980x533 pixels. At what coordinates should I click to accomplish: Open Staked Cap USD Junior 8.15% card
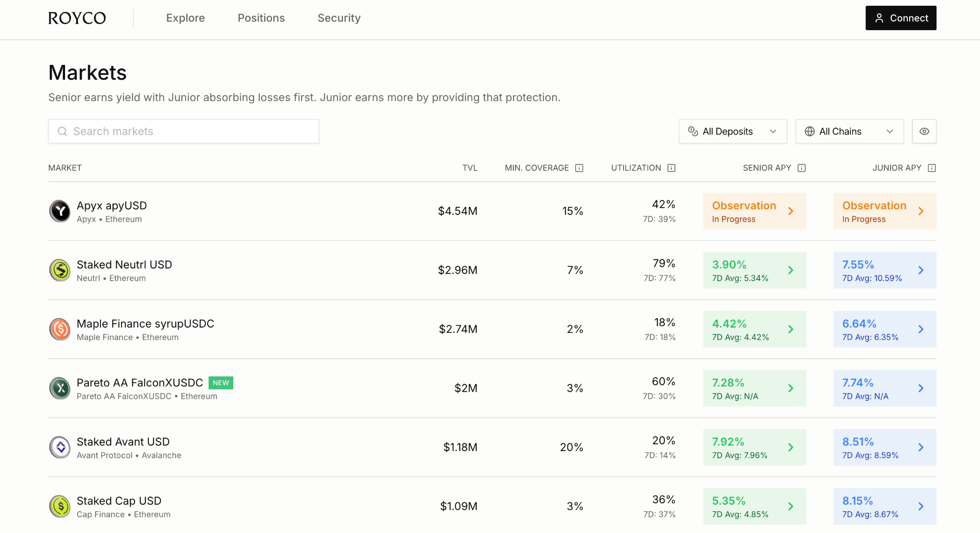click(885, 506)
